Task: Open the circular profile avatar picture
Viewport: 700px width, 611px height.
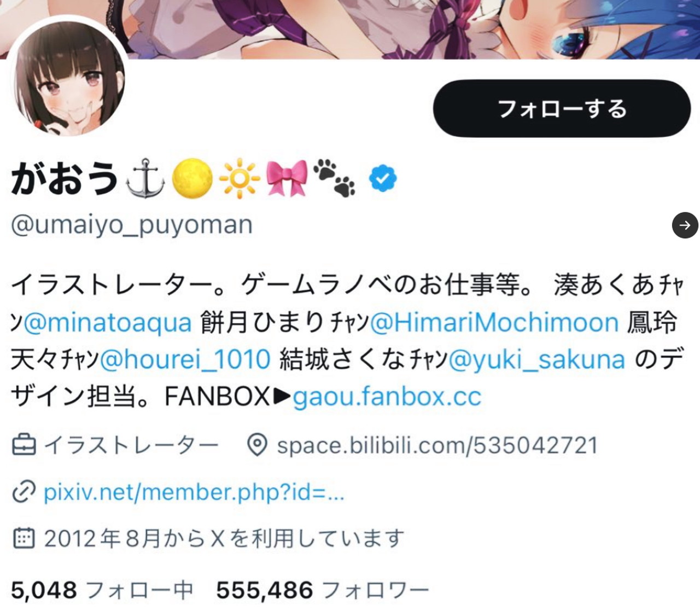Action: click(x=69, y=79)
